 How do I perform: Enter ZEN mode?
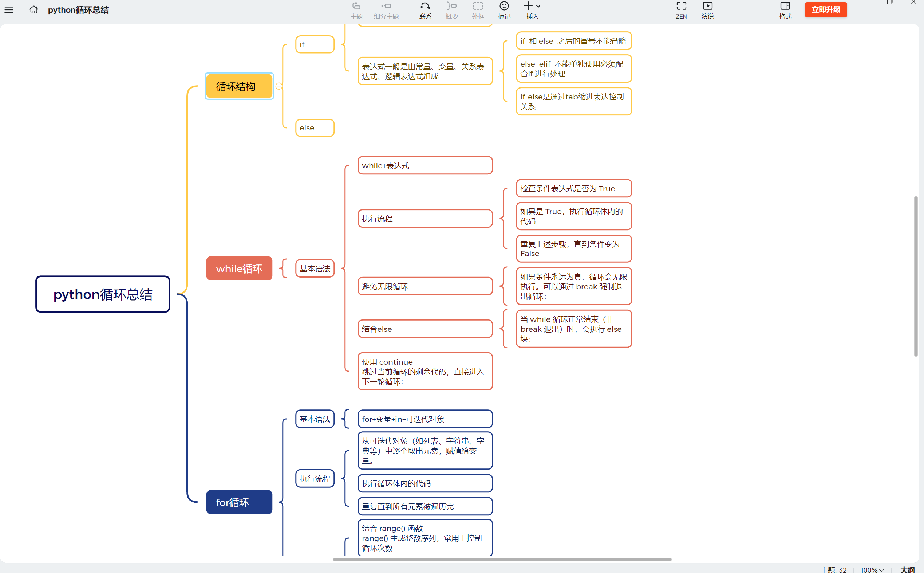click(681, 10)
